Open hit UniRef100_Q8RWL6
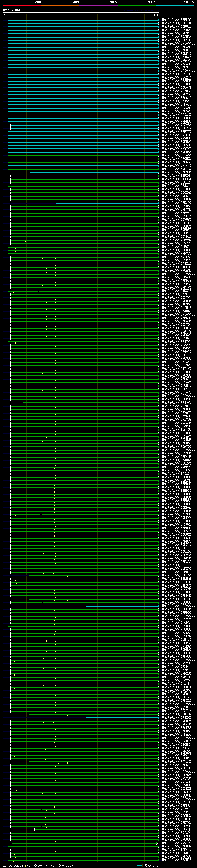The width and height of the screenshot is (197, 868). coord(177,26)
